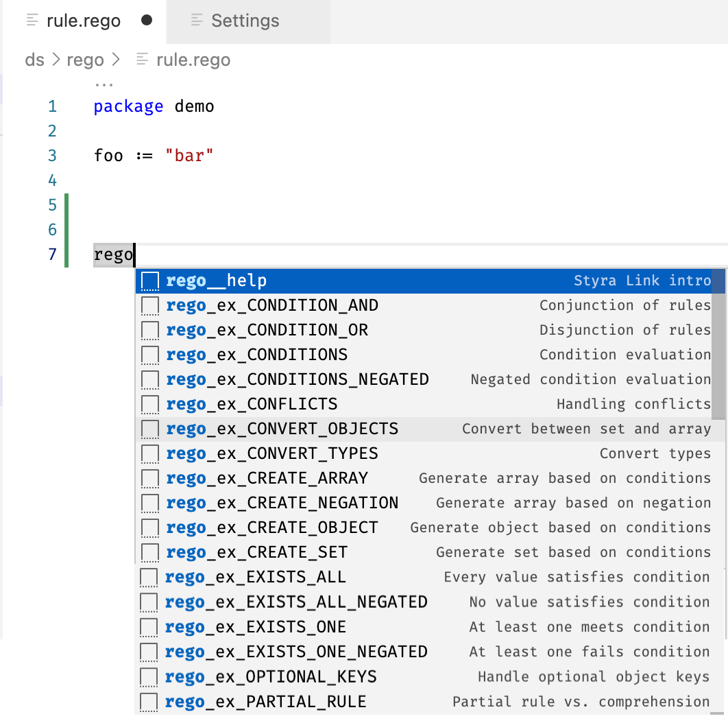The width and height of the screenshot is (728, 723).
Task: Click snippet icon beside rego_ex_EXISTS_ONE
Action: click(x=149, y=627)
